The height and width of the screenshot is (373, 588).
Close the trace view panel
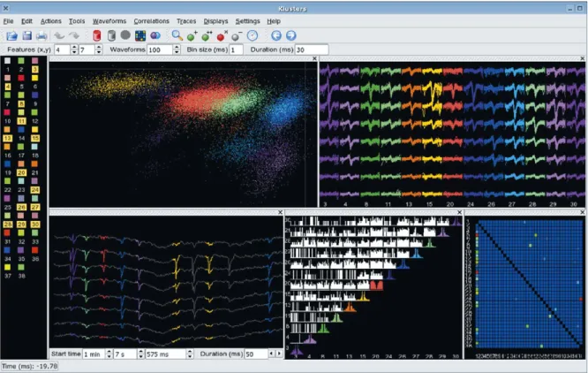pyautogui.click(x=280, y=212)
